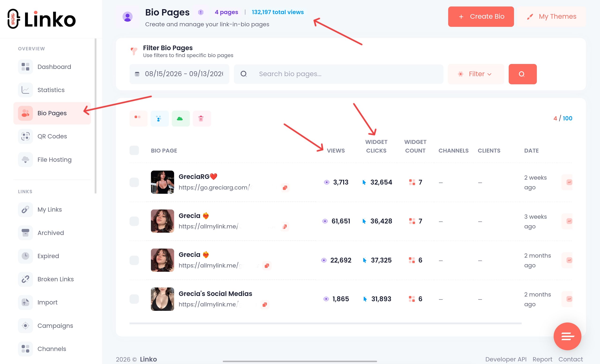Image resolution: width=600 pixels, height=364 pixels.
Task: Click the Channels sidebar icon
Action: 25,349
